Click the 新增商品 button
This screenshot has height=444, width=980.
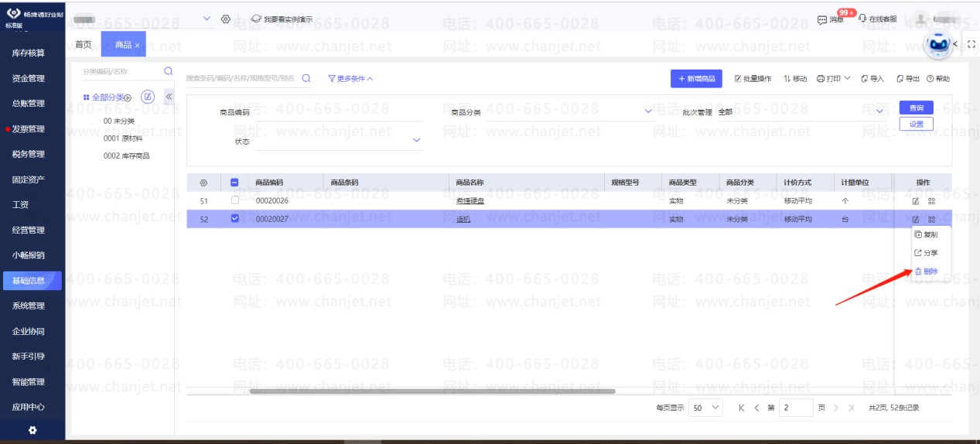click(696, 79)
